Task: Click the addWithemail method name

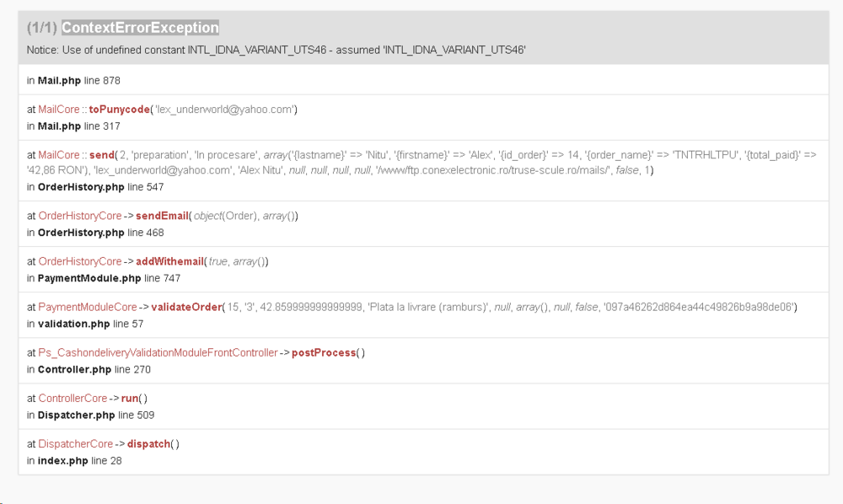Action: (x=170, y=261)
